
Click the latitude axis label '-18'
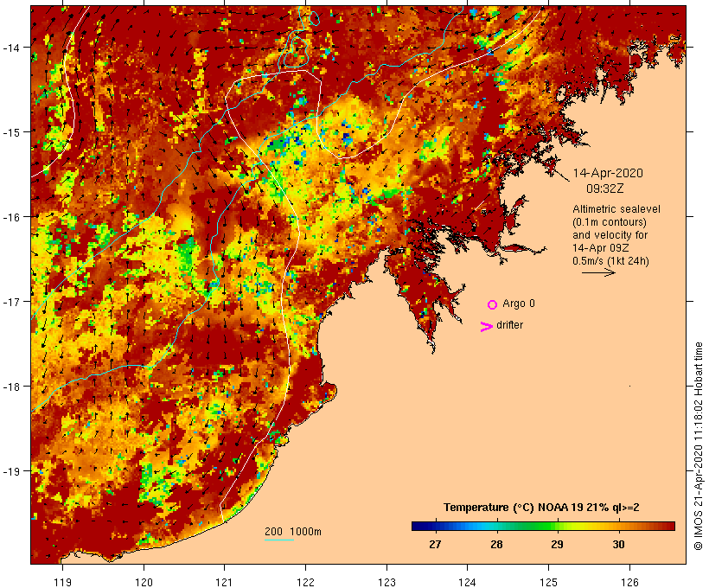[10, 387]
